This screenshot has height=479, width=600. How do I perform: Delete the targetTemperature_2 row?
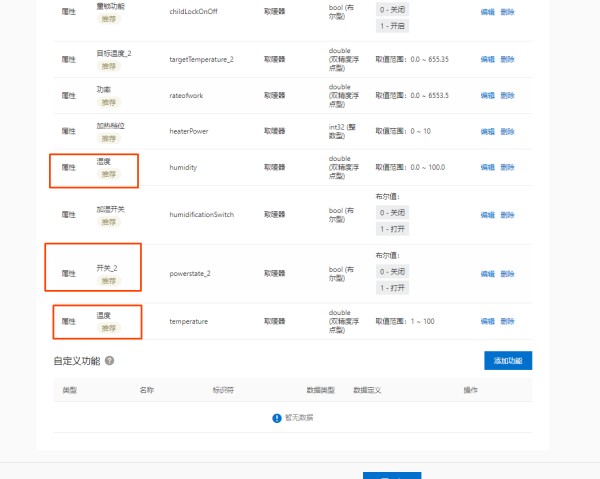(507, 59)
